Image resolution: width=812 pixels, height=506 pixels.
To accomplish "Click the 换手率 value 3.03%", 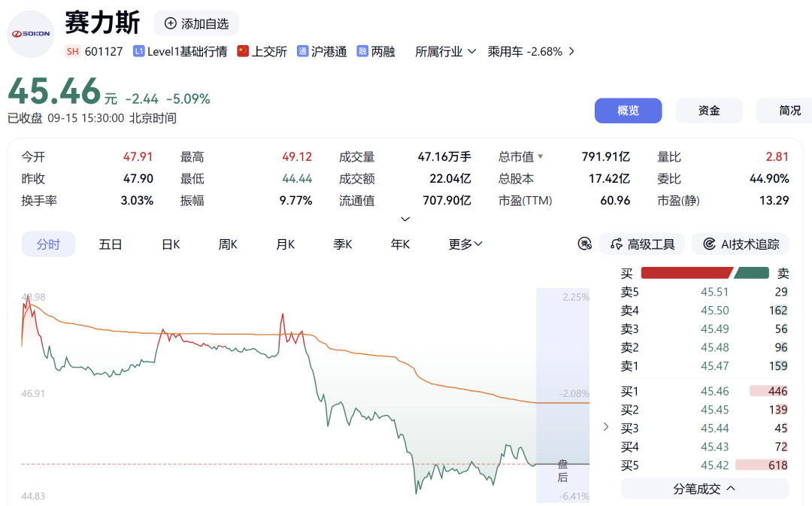I will coord(138,201).
